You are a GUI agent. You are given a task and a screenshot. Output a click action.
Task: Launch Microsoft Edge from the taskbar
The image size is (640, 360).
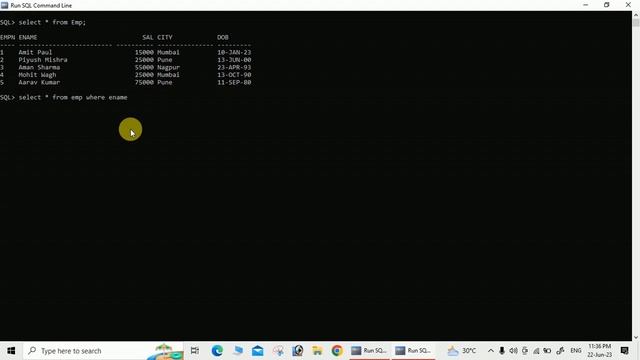click(x=217, y=351)
